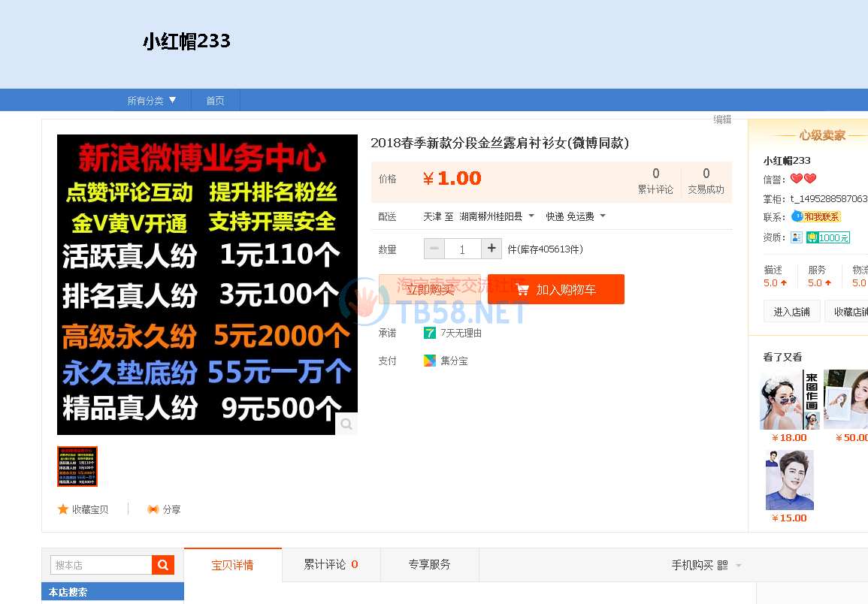This screenshot has height=604, width=868.
Task: Click the shop title 小红帽233 in header
Action: tap(186, 41)
